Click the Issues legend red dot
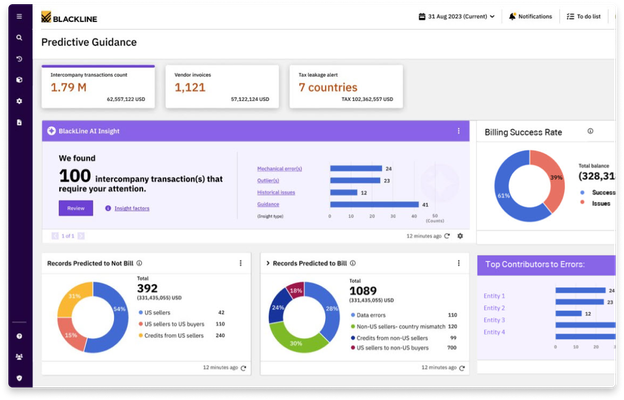This screenshot has height=400, width=624. pos(582,203)
